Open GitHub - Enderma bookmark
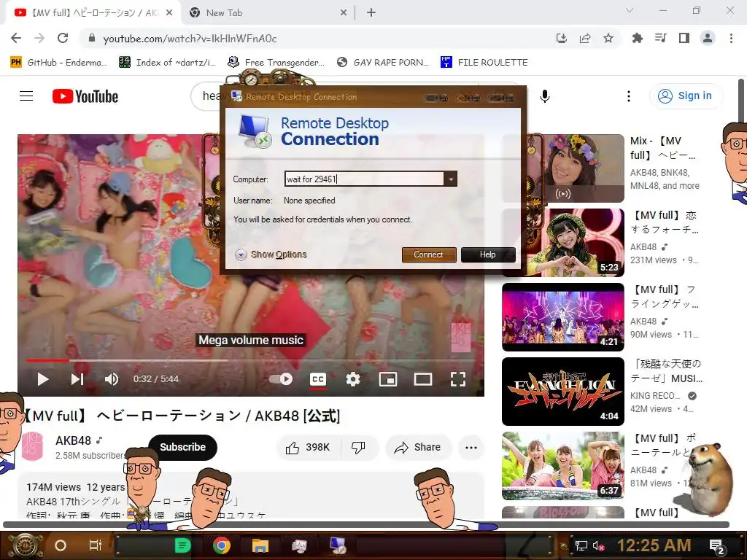 pos(58,63)
